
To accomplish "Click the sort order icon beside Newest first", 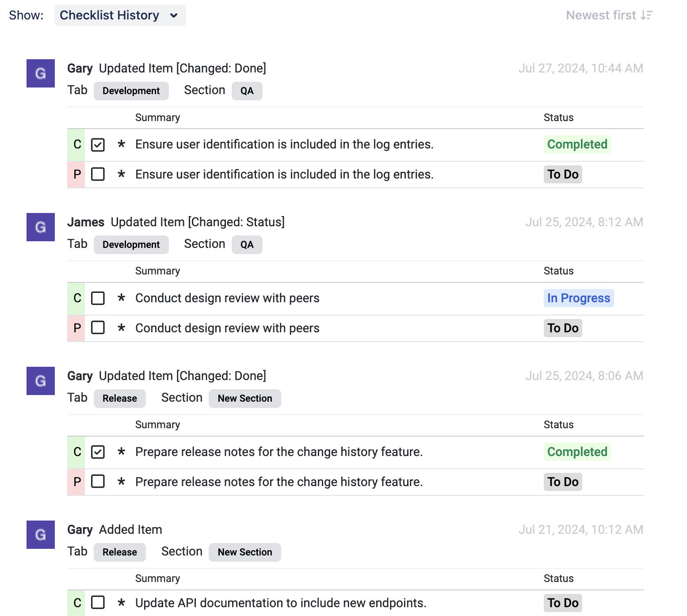I will (x=646, y=15).
